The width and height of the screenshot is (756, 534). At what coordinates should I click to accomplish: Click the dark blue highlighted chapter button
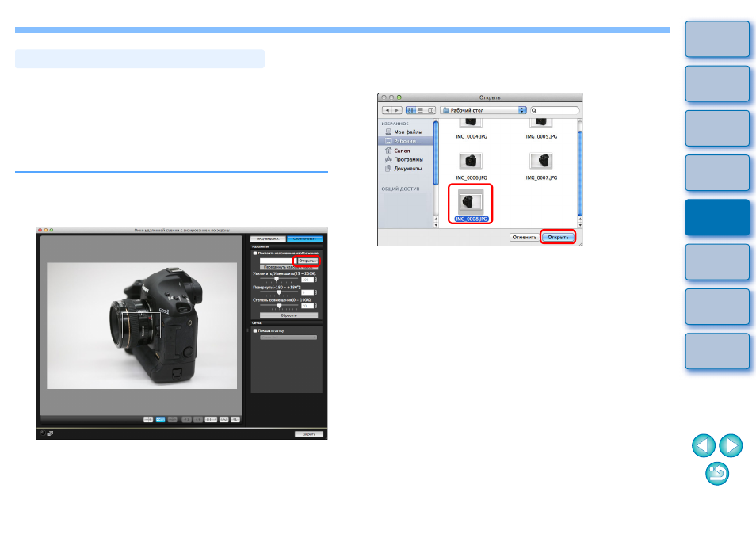point(717,217)
